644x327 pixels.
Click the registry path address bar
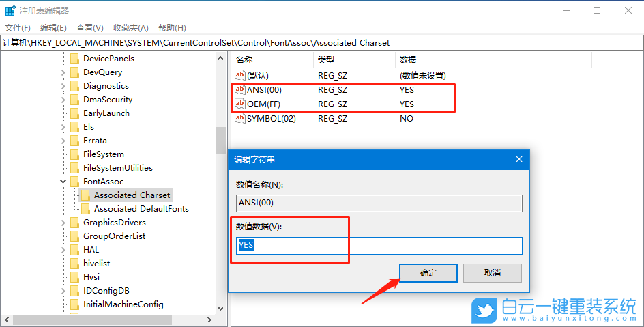click(322, 43)
